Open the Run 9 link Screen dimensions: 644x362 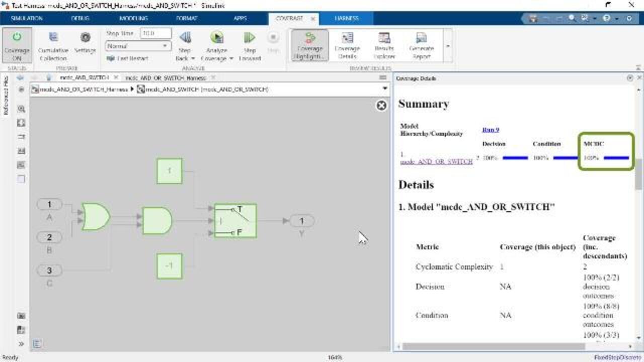491,130
